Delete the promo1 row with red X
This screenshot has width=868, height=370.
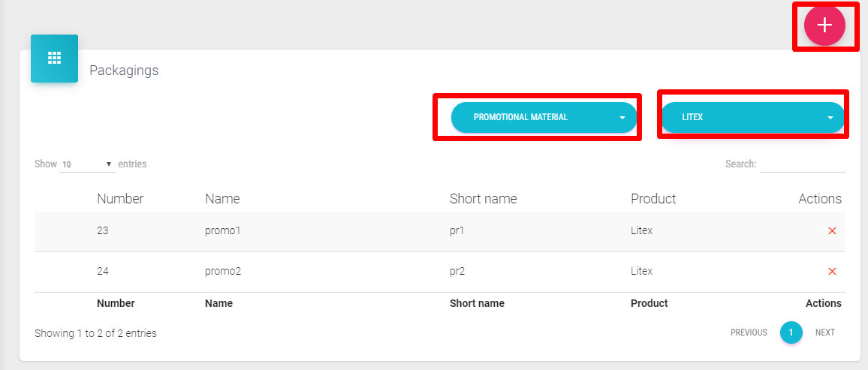click(831, 231)
